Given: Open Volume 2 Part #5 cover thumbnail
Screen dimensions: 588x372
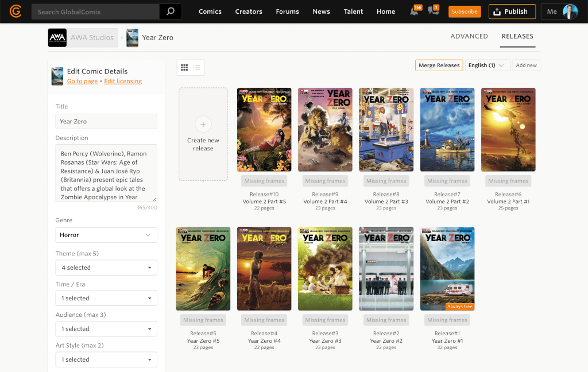Looking at the screenshot, I should tap(264, 130).
